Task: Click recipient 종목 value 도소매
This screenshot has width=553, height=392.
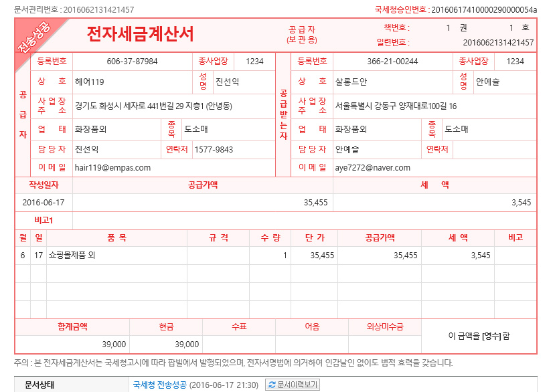Action: 457,129
